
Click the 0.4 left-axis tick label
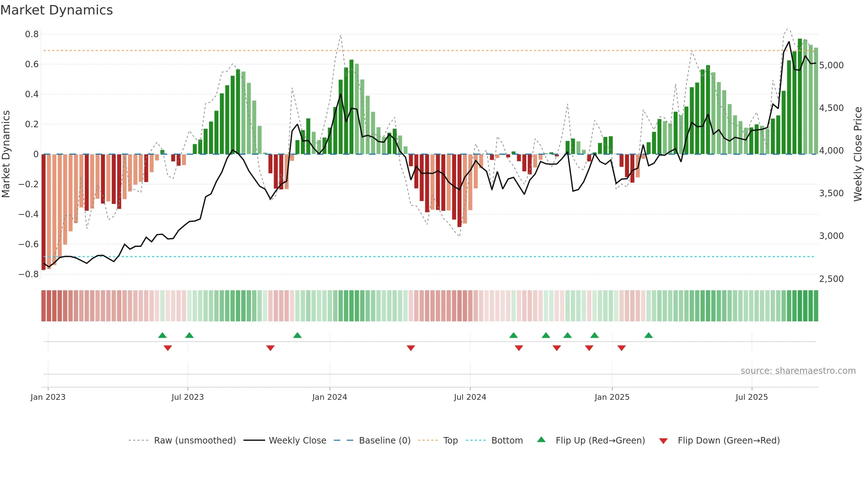click(x=32, y=94)
